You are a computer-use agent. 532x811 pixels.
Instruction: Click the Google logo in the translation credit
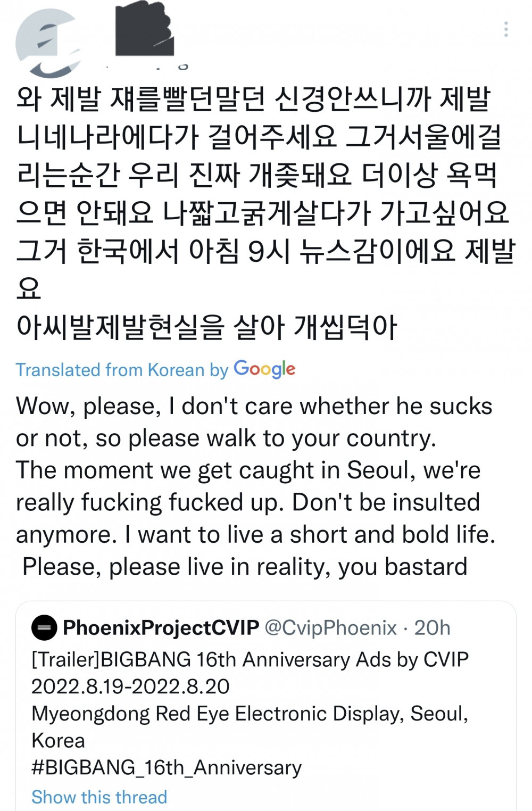click(x=264, y=369)
